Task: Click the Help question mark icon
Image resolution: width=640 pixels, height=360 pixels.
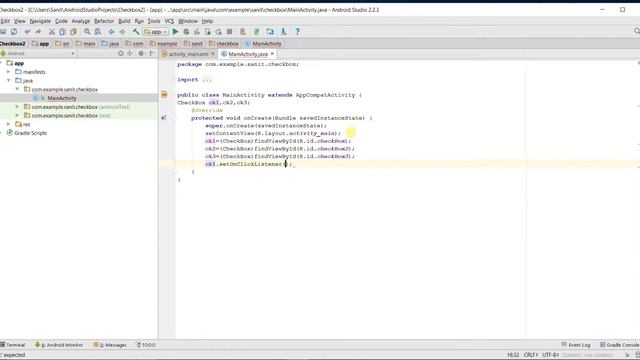Action: click(x=297, y=31)
